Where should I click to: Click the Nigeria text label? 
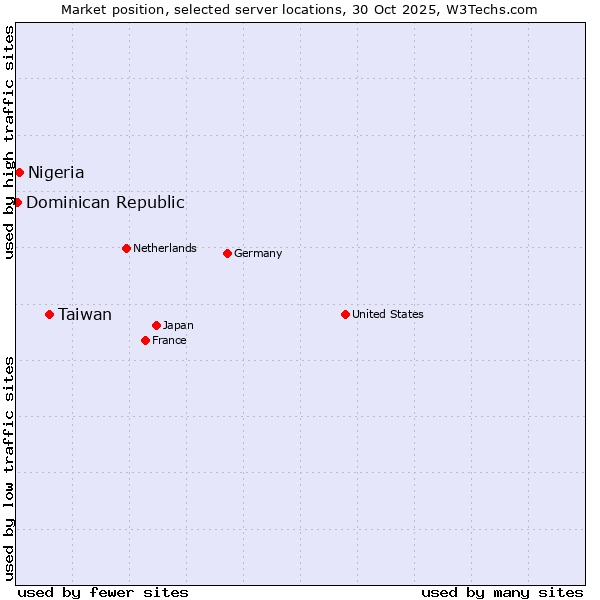[x=56, y=172]
